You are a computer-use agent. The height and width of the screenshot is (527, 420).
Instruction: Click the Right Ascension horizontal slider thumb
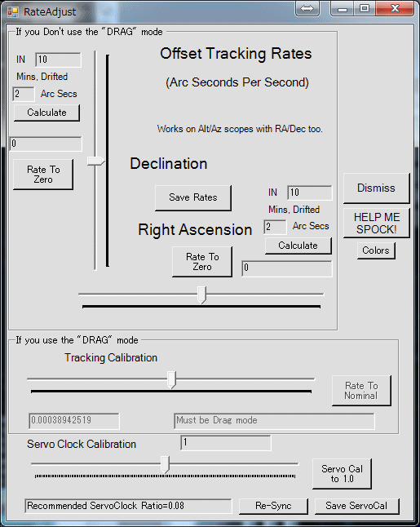point(201,294)
